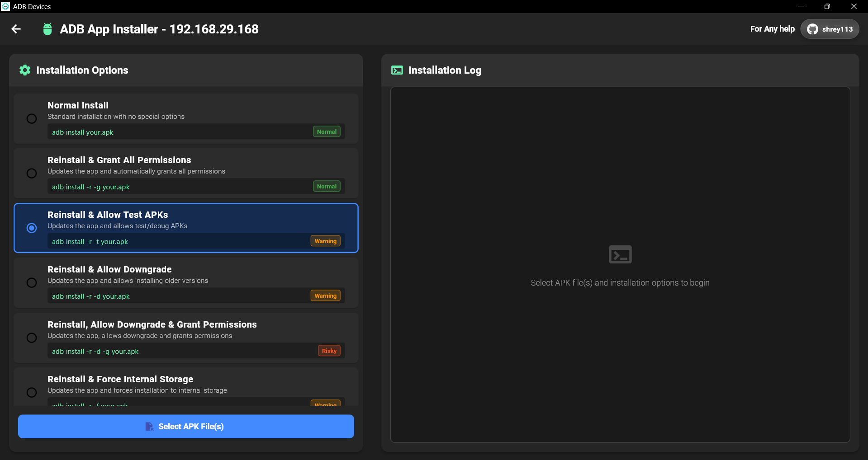Image resolution: width=868 pixels, height=460 pixels.
Task: Choose Reinstall & Force Internal Storage radio
Action: click(32, 392)
